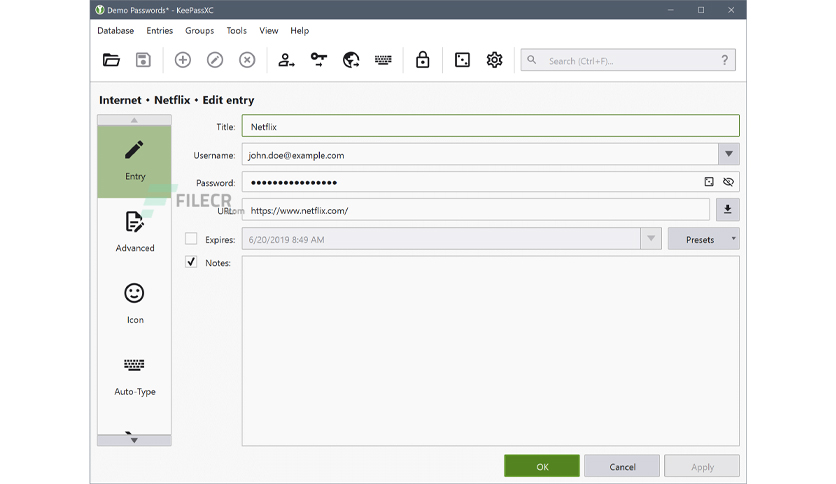Open database using the folder toolbar icon
The image size is (836, 484).
point(111,60)
